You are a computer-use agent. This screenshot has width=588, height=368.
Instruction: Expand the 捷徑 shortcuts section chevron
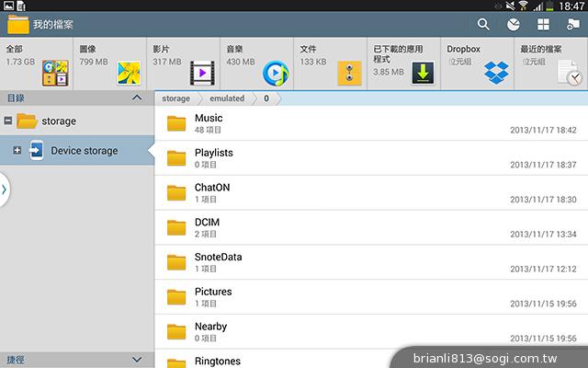[137, 360]
